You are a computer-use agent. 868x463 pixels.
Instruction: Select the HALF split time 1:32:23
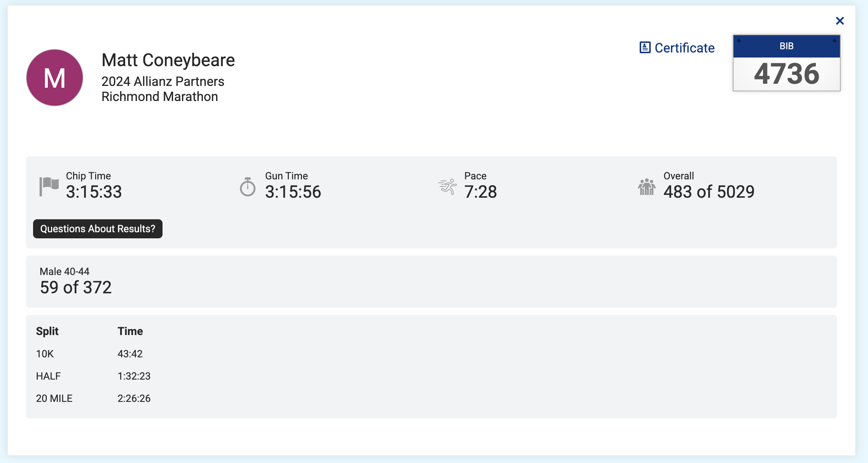pos(134,376)
